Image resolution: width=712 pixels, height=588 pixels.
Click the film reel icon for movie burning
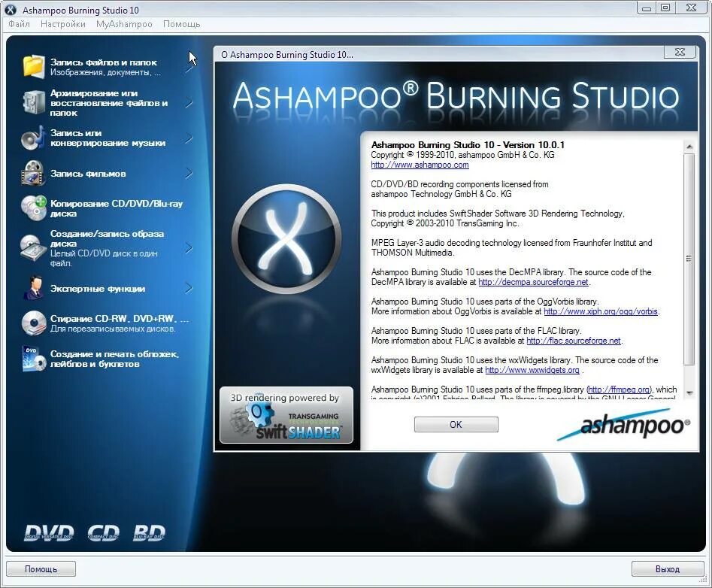point(34,174)
